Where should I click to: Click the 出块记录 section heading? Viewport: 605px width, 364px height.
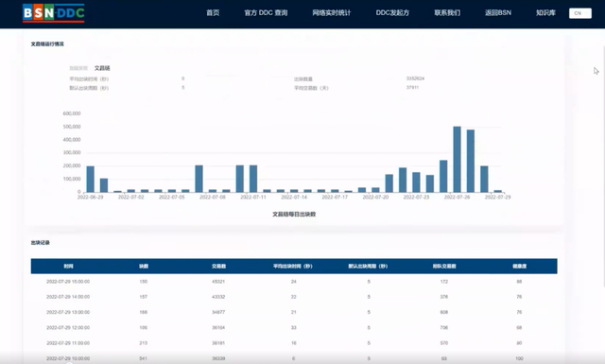pos(41,243)
